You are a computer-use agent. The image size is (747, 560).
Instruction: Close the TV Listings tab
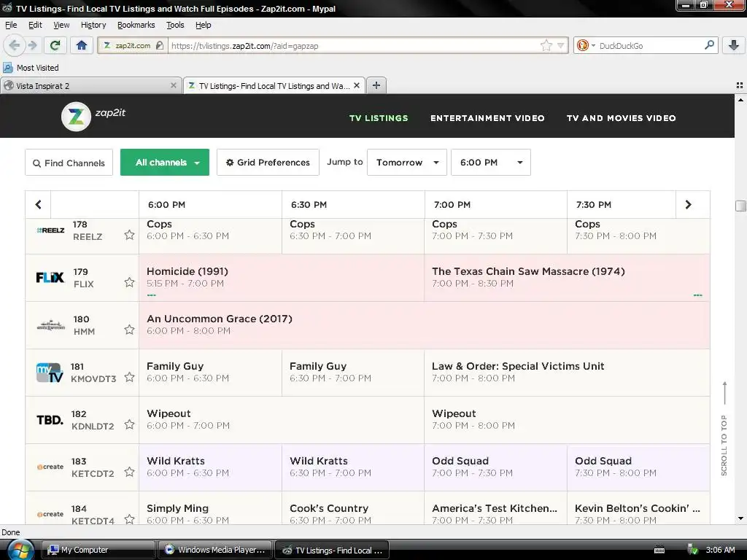[x=356, y=85]
